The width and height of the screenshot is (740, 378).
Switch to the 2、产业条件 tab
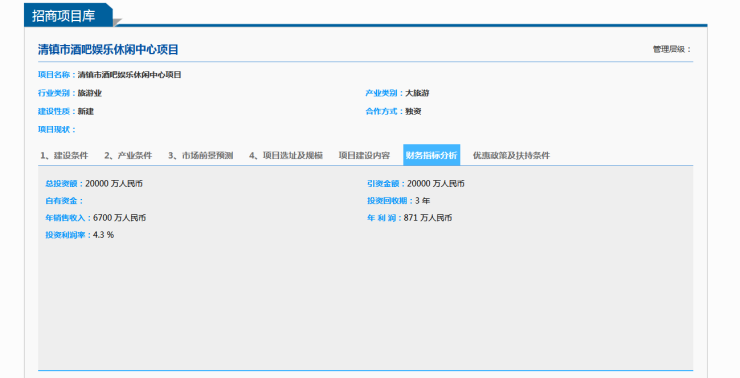point(128,155)
